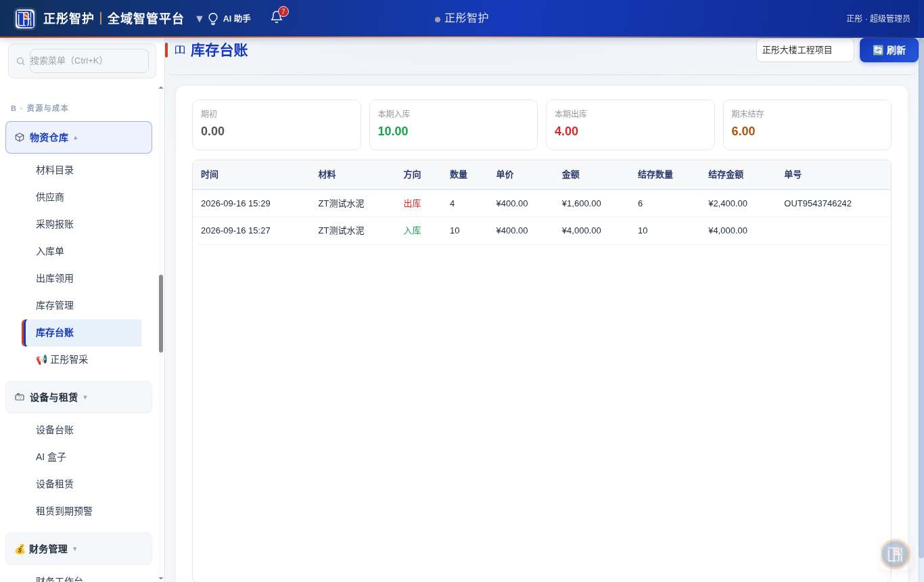Click the 本期出库 4.00 card
This screenshot has width=924, height=582.
click(630, 125)
